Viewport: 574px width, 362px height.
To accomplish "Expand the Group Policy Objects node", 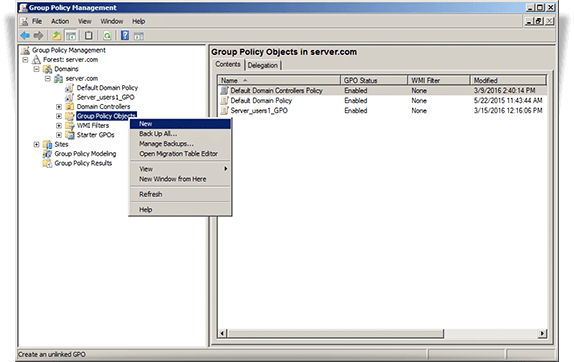I will pos(59,116).
